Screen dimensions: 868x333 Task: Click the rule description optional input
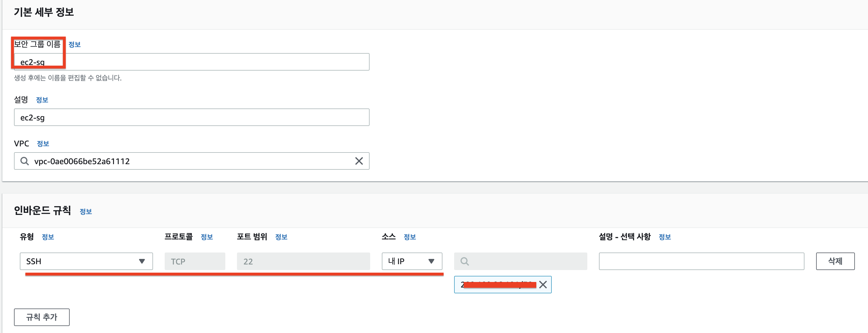[x=701, y=261]
